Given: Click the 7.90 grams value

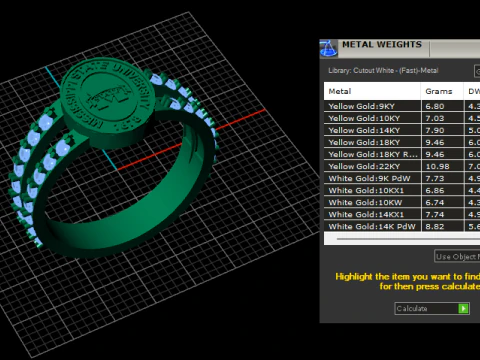Looking at the screenshot, I should click(x=435, y=130).
